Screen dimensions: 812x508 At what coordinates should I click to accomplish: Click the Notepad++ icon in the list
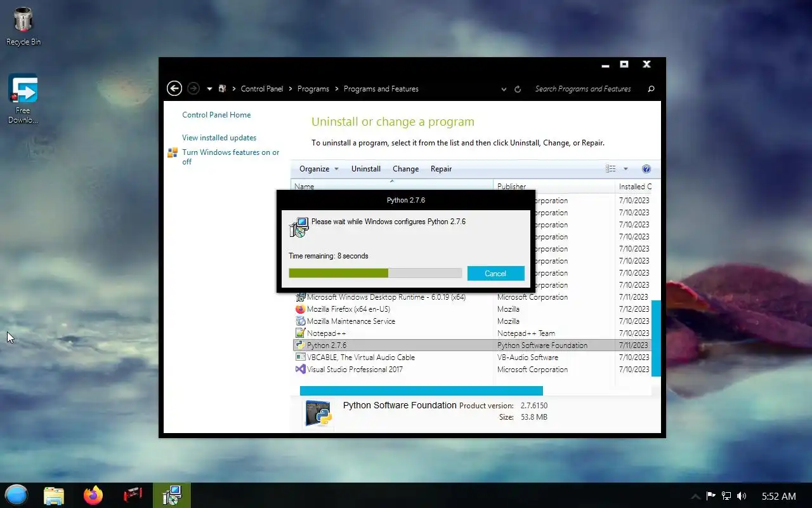301,333
